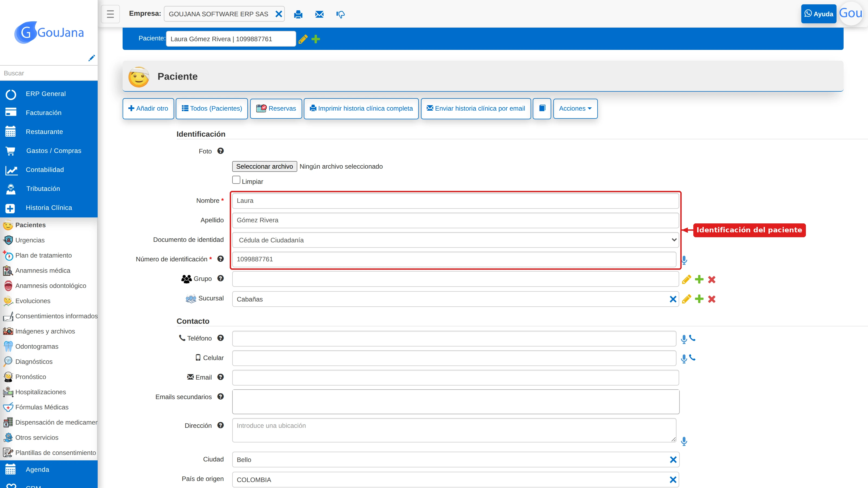This screenshot has height=488, width=868.
Task: Click Imprimir historia clínica completa button
Action: coord(361,108)
